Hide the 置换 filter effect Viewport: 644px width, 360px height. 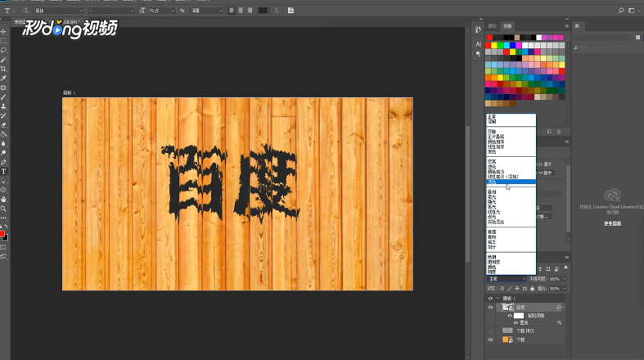tap(516, 322)
